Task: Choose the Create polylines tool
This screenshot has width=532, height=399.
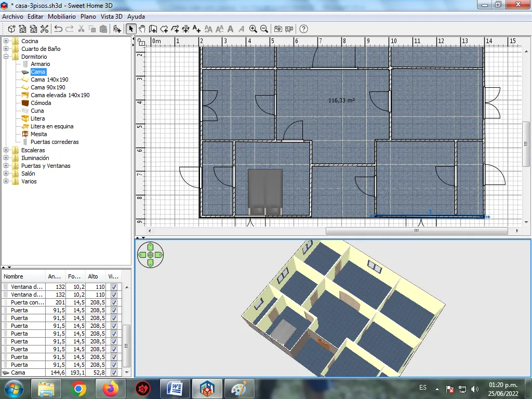Action: point(175,29)
